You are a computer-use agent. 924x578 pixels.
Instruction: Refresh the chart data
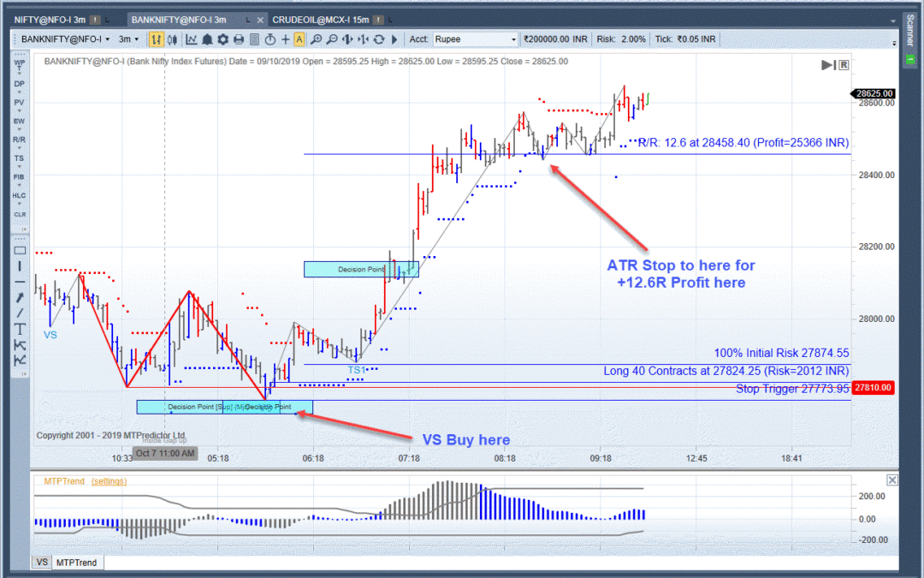point(379,39)
